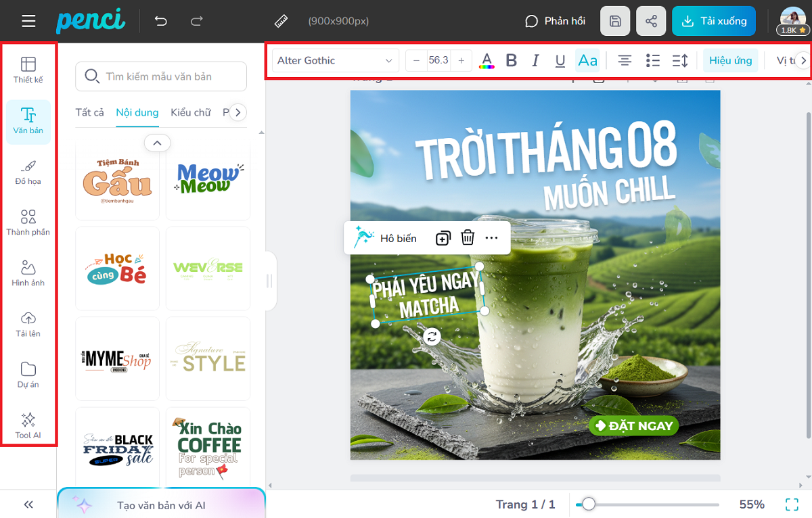
Task: Expand more options with three dots
Action: [x=492, y=238]
